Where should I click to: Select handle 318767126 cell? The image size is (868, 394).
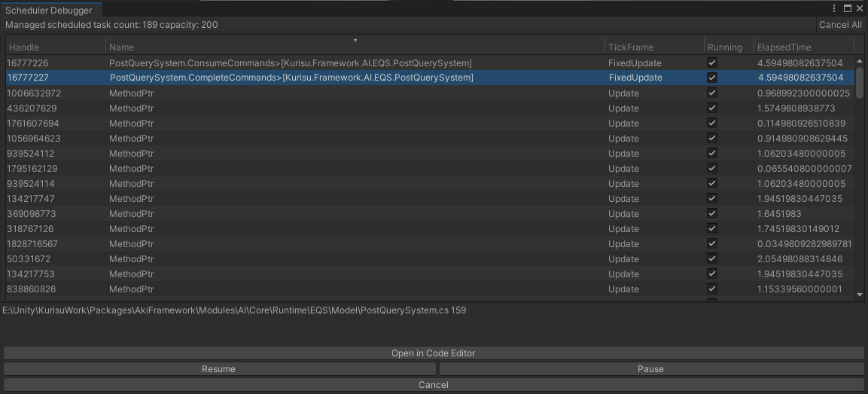31,228
